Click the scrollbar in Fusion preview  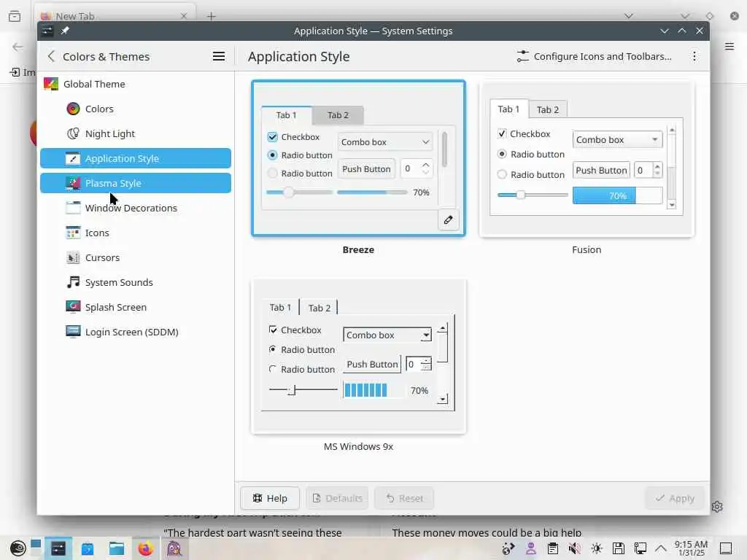click(x=672, y=168)
